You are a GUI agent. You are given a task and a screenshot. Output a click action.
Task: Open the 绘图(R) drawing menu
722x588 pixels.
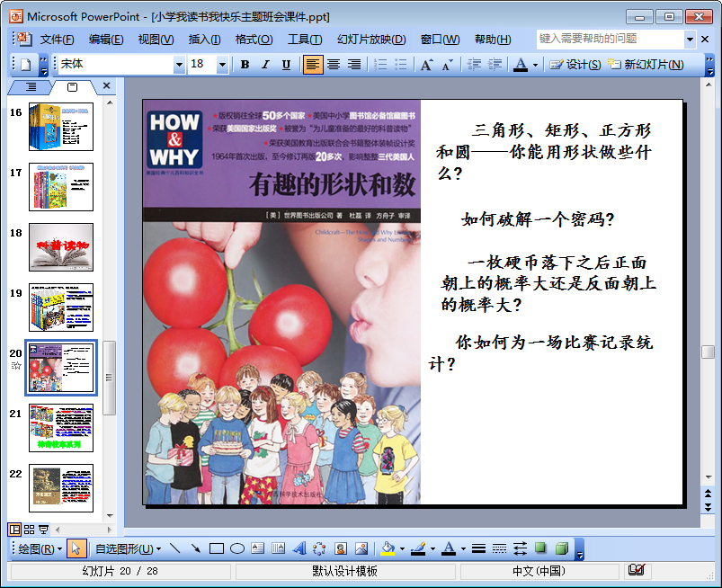pos(40,548)
